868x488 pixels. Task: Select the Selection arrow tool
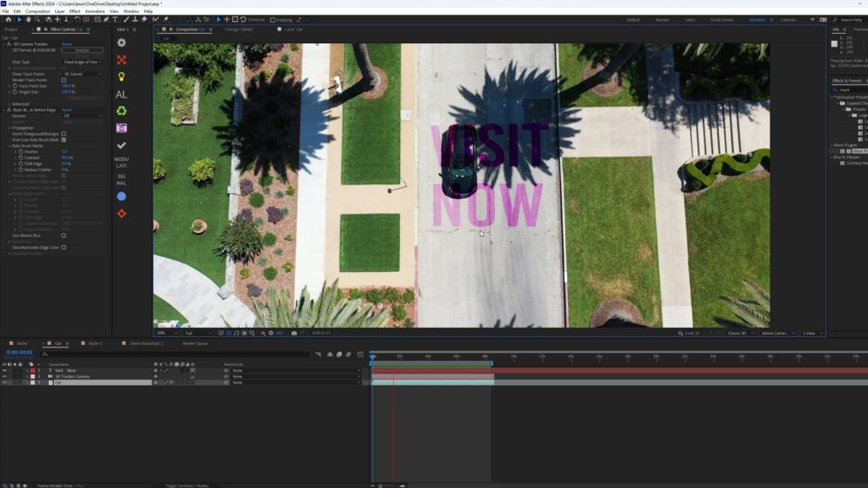[19, 19]
